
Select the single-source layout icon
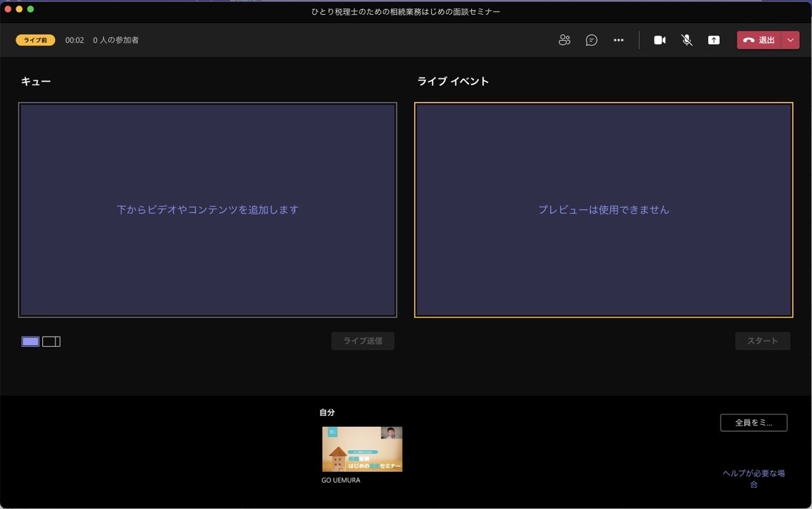pos(31,341)
